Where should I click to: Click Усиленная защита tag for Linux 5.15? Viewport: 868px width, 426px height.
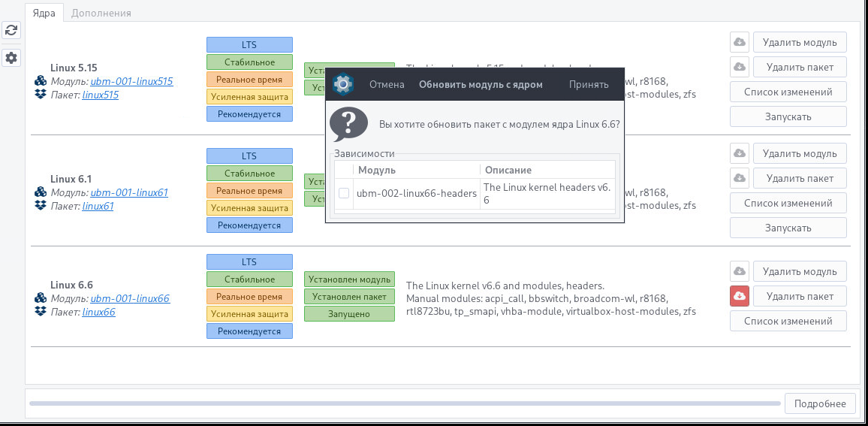pyautogui.click(x=249, y=97)
